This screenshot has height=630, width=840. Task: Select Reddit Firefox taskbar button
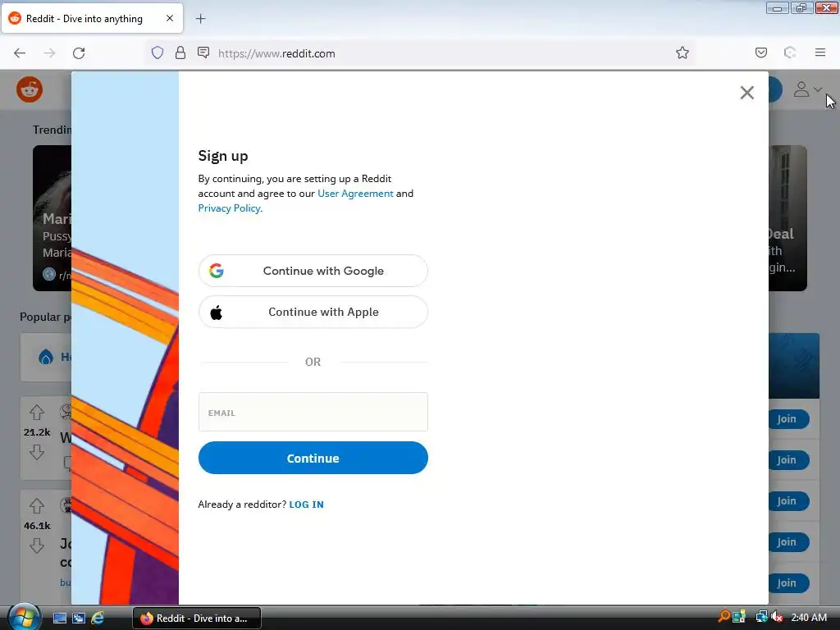197,619
